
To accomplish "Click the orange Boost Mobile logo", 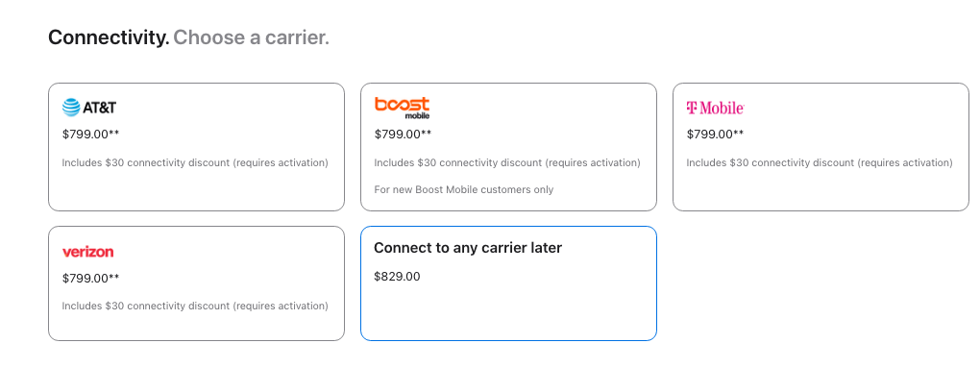I will (402, 108).
